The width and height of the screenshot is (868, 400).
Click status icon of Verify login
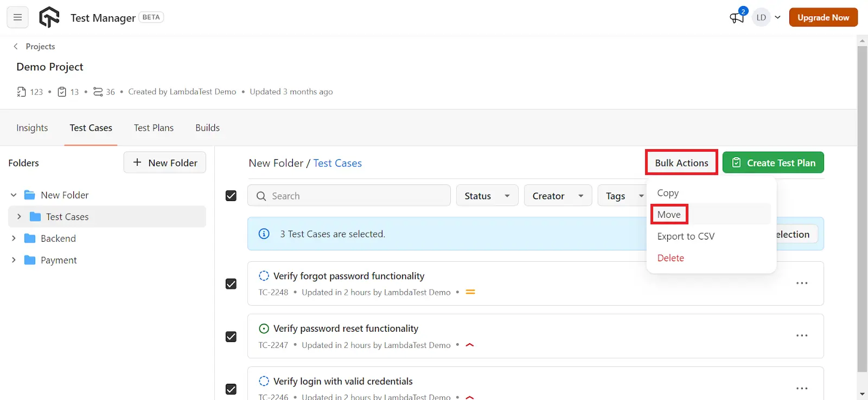(x=264, y=381)
